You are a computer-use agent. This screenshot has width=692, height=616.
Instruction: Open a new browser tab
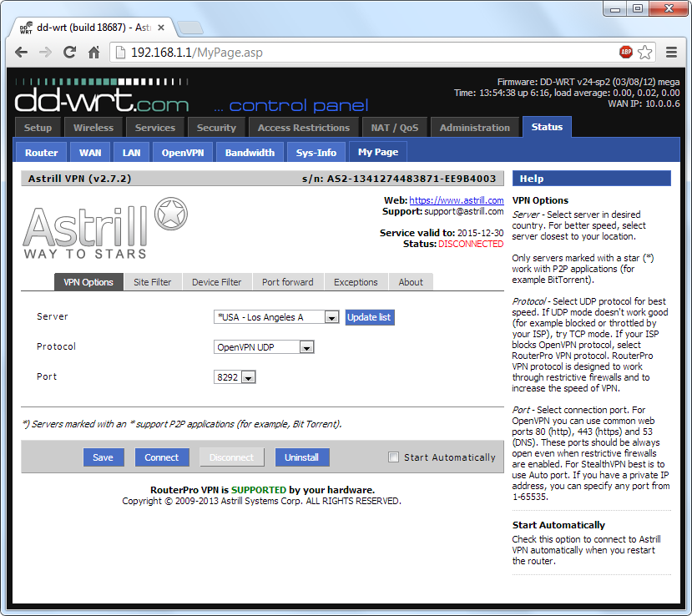(x=190, y=28)
